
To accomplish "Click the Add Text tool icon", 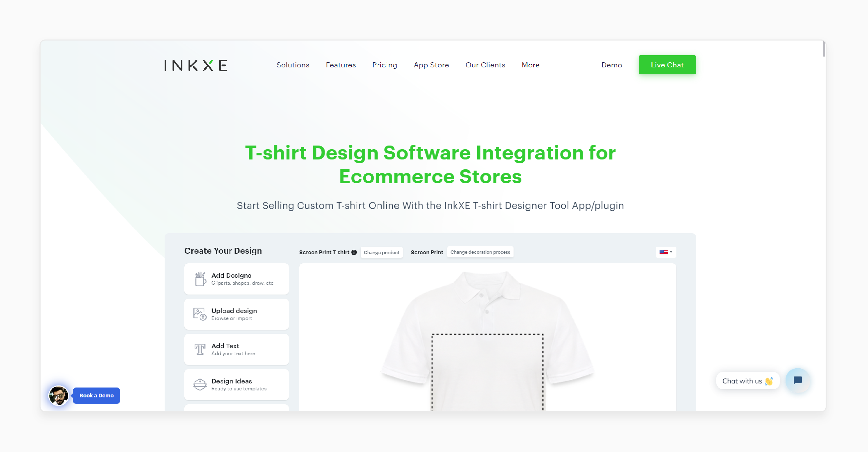I will coord(200,349).
